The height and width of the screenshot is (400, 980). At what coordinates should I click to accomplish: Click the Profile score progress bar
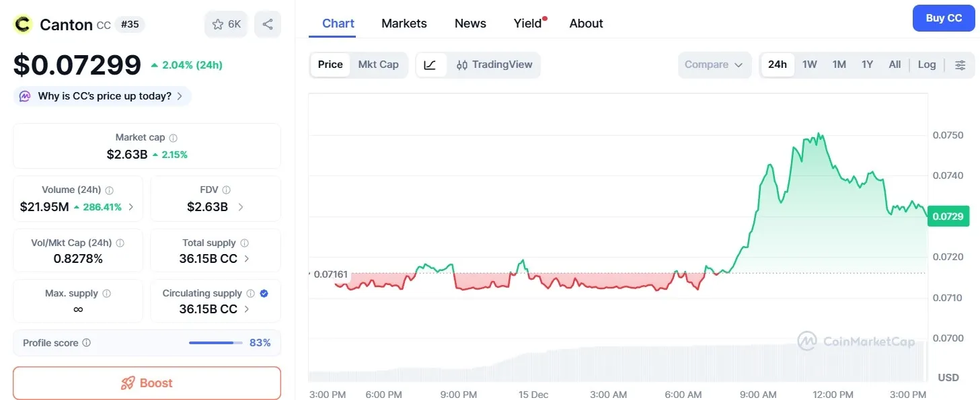tap(215, 343)
